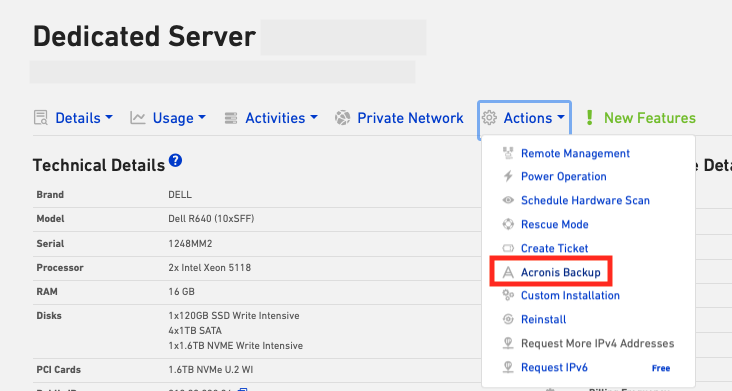This screenshot has height=391, width=732.
Task: Choose Power Operation menu entry
Action: pos(563,176)
